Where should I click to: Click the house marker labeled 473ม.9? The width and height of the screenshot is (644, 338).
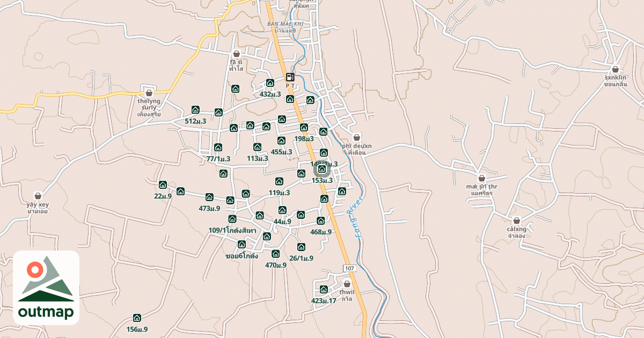[x=209, y=197]
